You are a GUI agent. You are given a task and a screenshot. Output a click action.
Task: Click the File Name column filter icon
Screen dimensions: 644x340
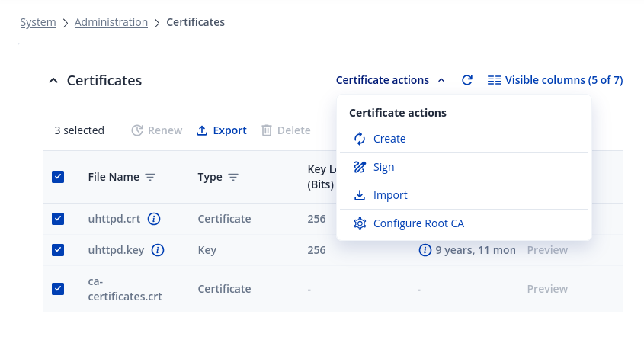point(150,177)
